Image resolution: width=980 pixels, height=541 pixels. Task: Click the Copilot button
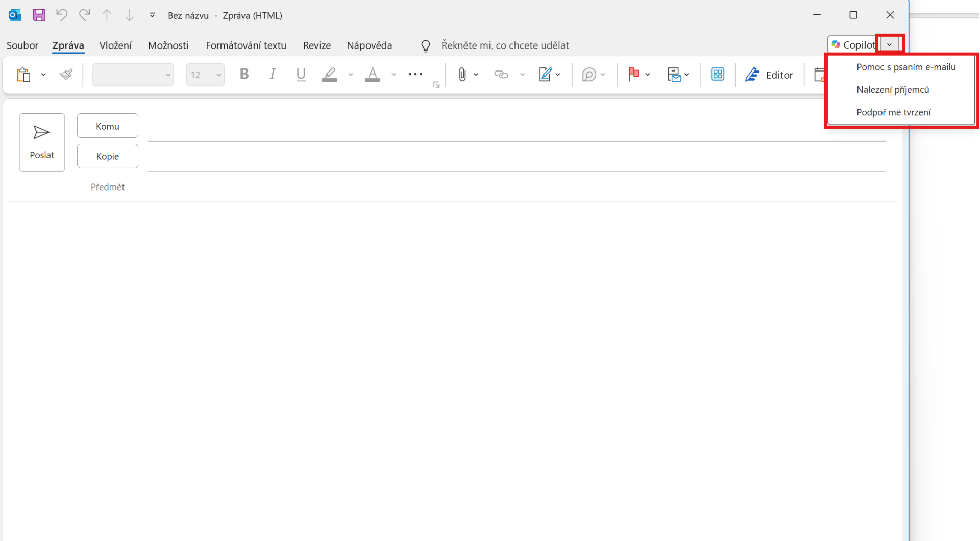coord(853,45)
